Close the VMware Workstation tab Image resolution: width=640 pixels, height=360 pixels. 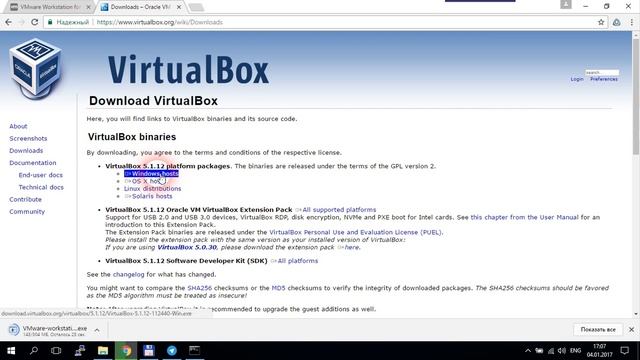(x=88, y=7)
